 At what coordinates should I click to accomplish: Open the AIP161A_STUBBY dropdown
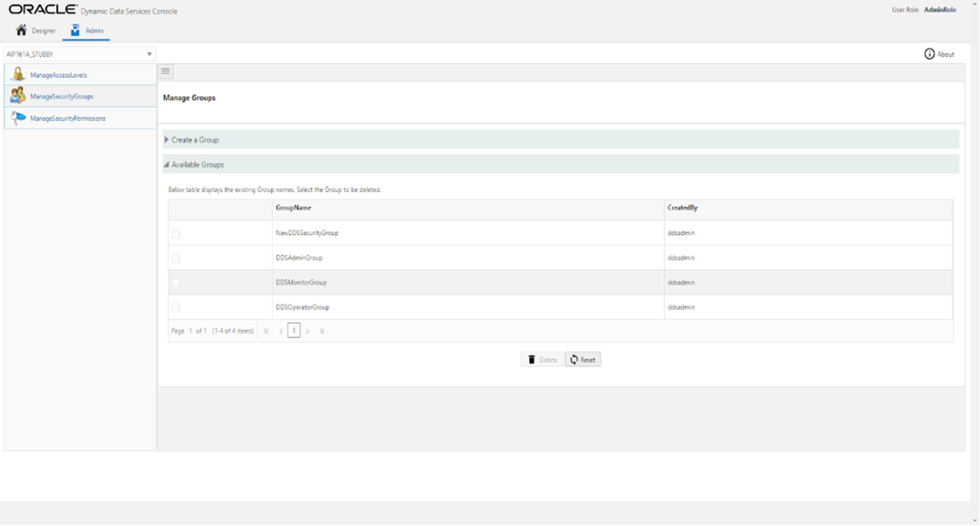pos(80,54)
